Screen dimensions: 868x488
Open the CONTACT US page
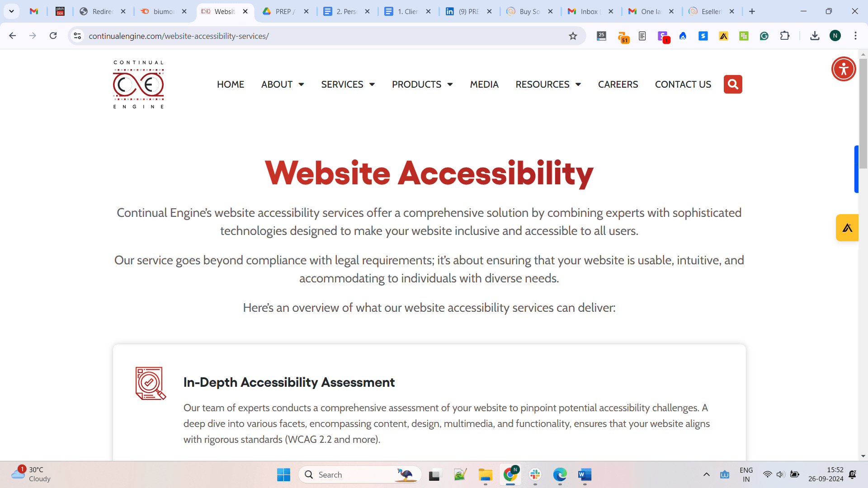click(x=683, y=84)
